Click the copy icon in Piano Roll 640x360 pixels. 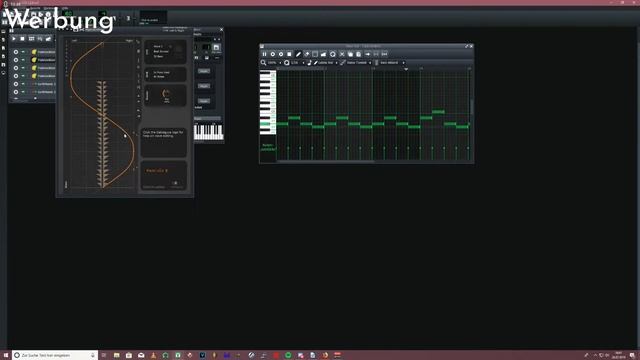[x=350, y=54]
